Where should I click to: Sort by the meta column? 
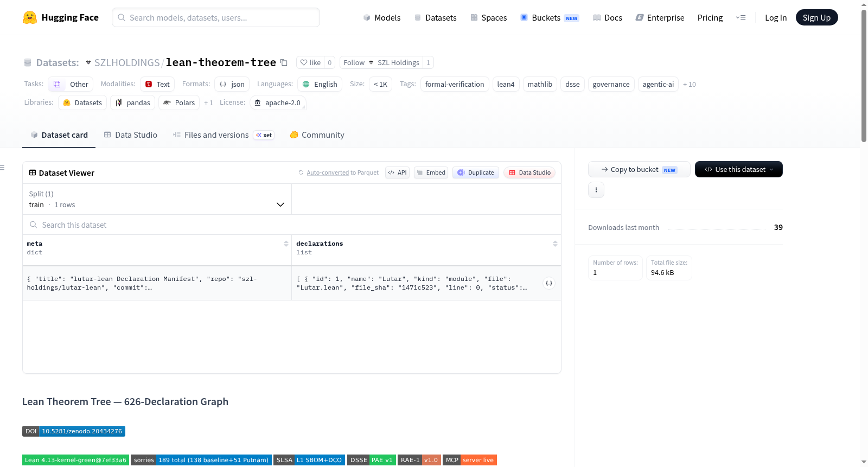[x=286, y=244]
